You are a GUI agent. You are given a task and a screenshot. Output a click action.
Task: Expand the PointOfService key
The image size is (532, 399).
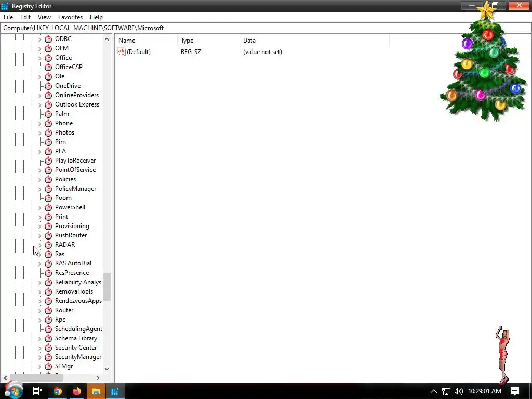tap(39, 170)
